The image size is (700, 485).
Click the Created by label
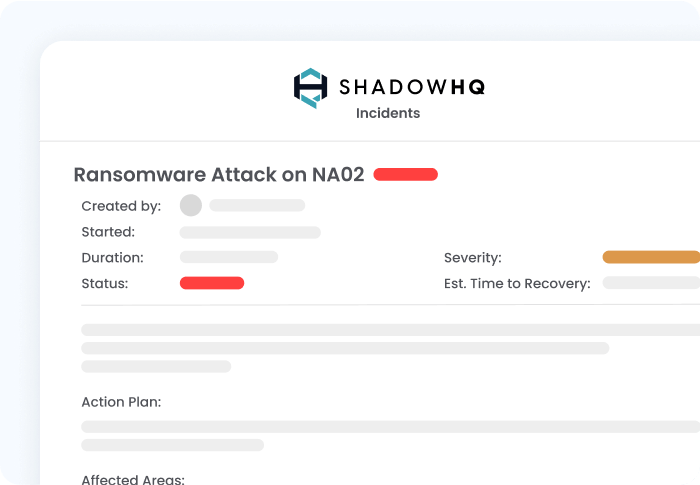[121, 206]
